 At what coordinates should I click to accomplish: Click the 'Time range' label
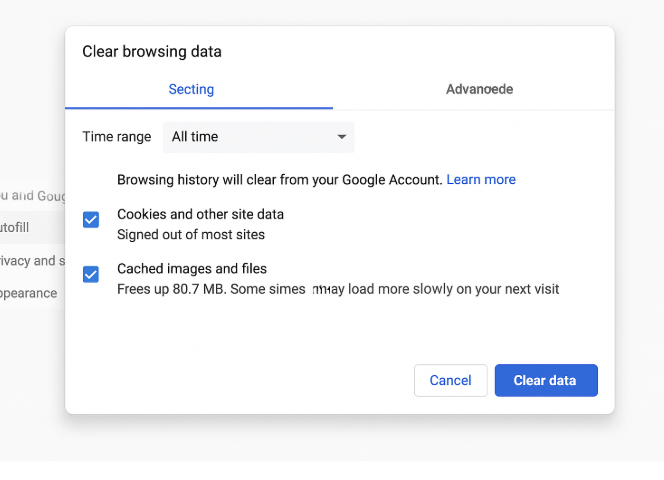pos(116,137)
